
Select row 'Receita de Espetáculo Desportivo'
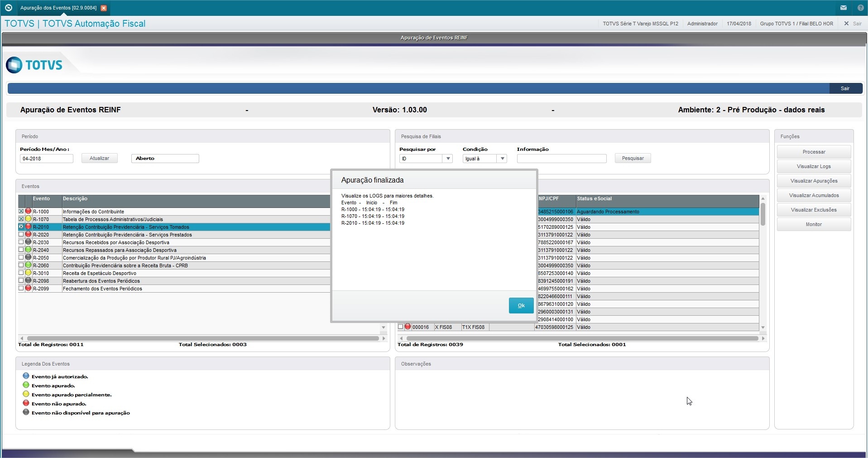click(174, 273)
